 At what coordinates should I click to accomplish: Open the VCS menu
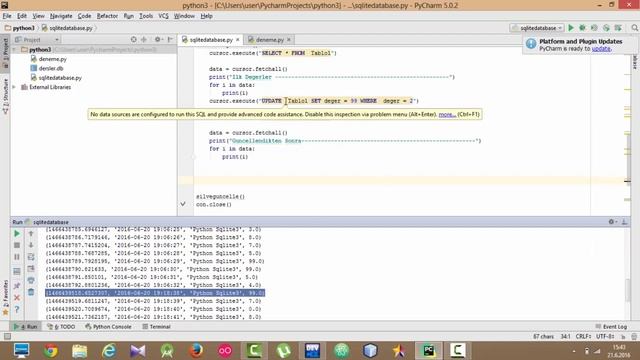coord(163,16)
